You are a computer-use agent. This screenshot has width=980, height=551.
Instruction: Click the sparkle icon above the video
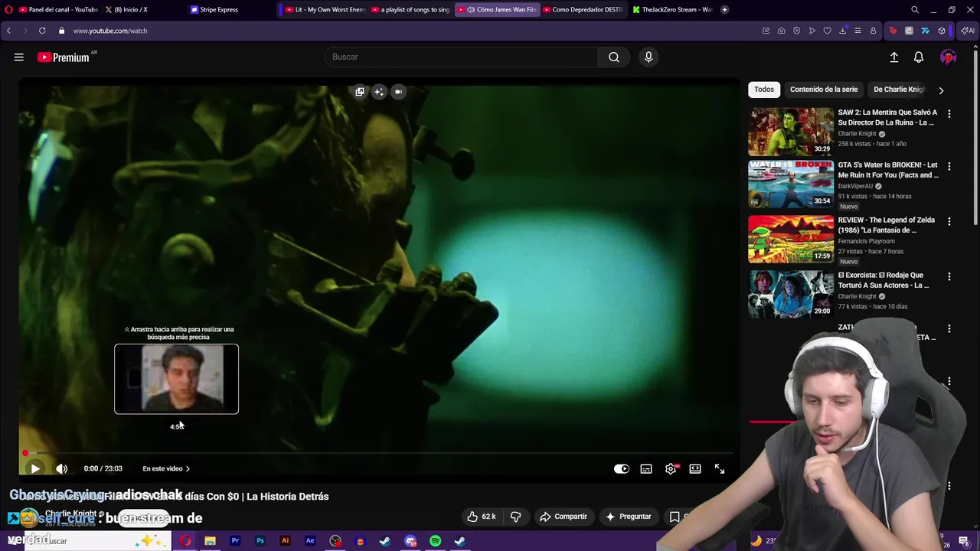(x=379, y=92)
